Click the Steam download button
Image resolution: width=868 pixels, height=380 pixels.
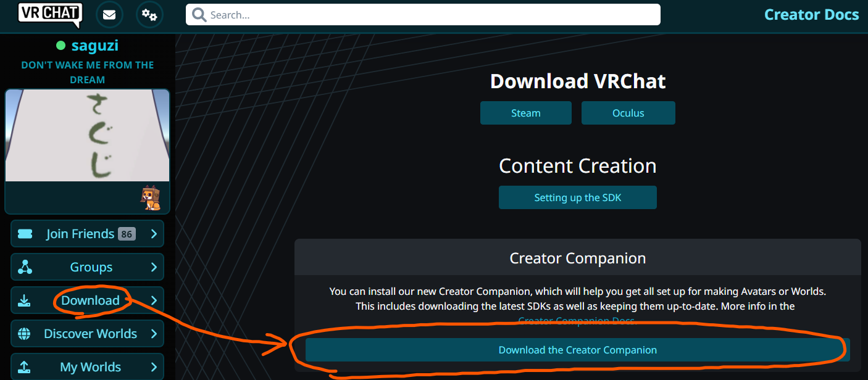(526, 113)
